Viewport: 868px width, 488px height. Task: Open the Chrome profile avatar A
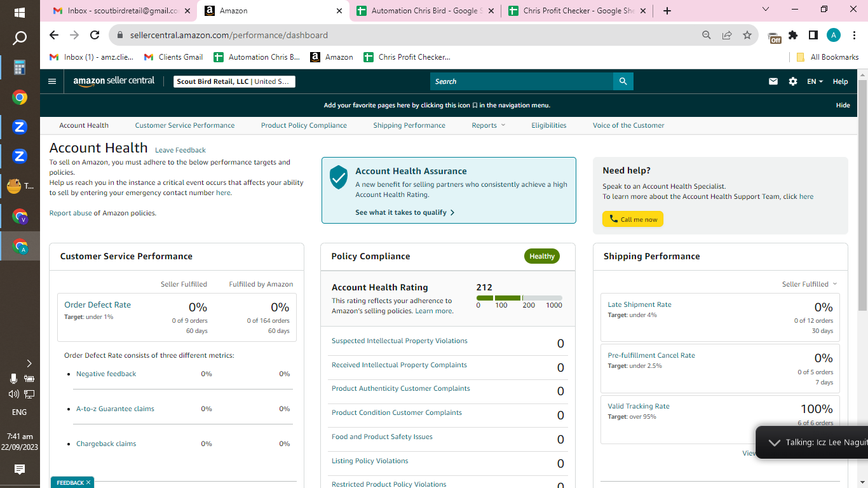pyautogui.click(x=834, y=35)
